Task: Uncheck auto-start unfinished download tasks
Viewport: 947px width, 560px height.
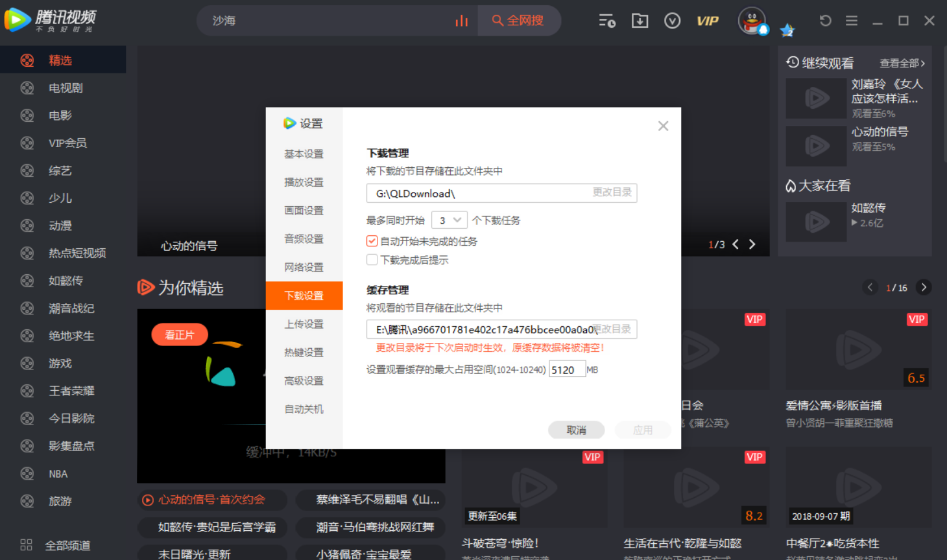Action: pos(372,240)
